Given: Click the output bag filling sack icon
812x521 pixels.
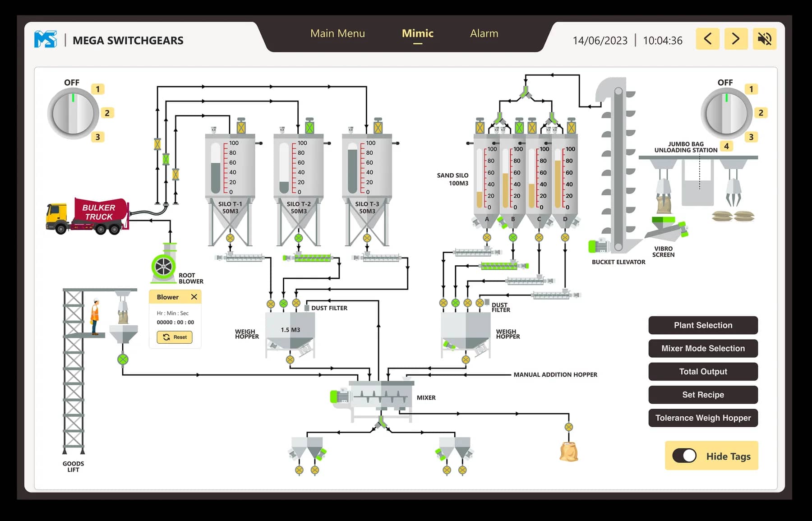Looking at the screenshot, I should click(569, 452).
